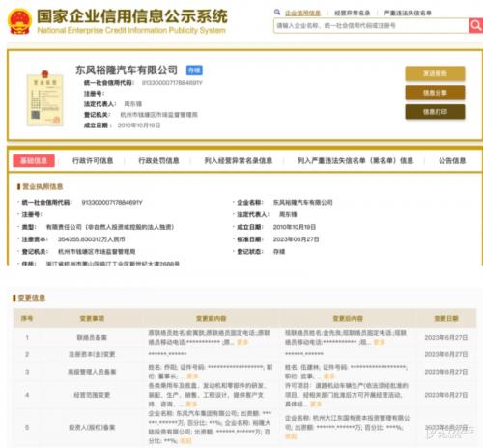Click the company name 东风裕隆汽车有限公司 heading
Image resolution: width=483 pixels, height=448 pixels.
[x=127, y=70]
